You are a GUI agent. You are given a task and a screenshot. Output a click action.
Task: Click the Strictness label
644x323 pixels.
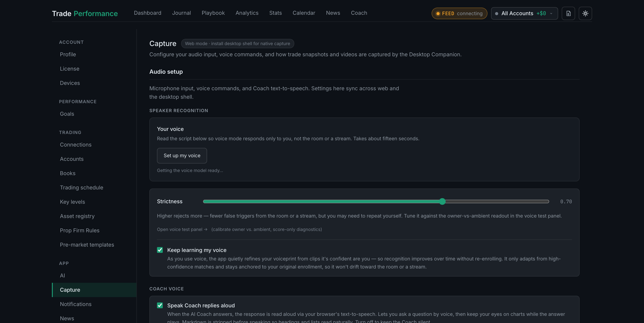(x=170, y=201)
